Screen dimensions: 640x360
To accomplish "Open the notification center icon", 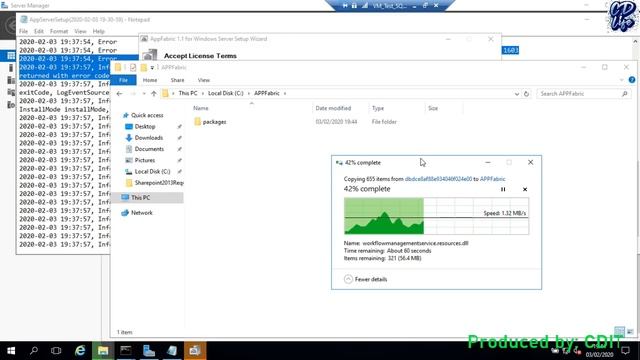I will point(625,351).
